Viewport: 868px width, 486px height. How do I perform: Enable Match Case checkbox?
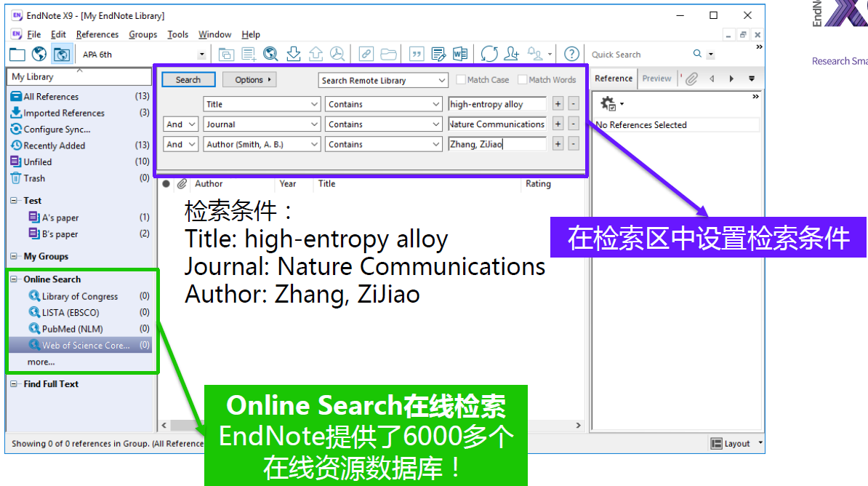pyautogui.click(x=461, y=80)
